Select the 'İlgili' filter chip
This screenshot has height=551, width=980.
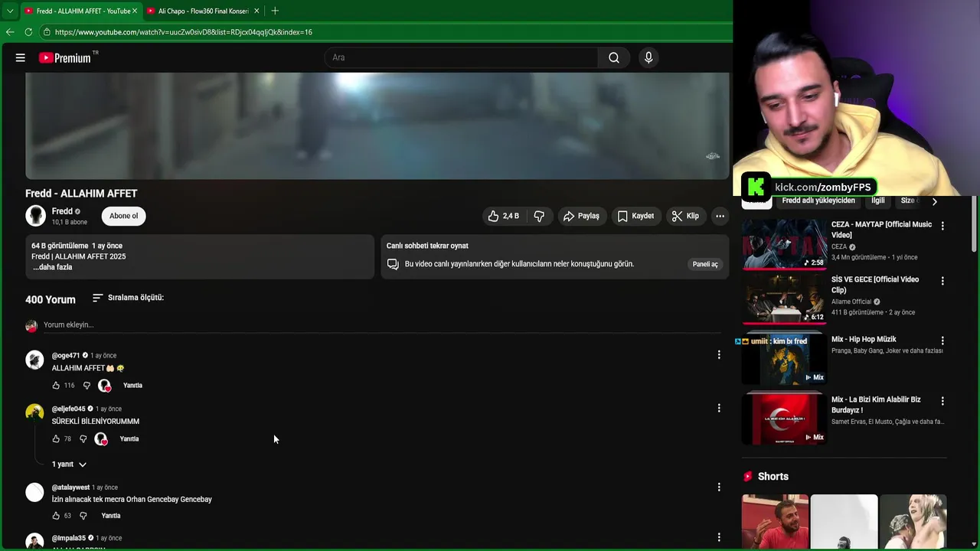(x=878, y=201)
